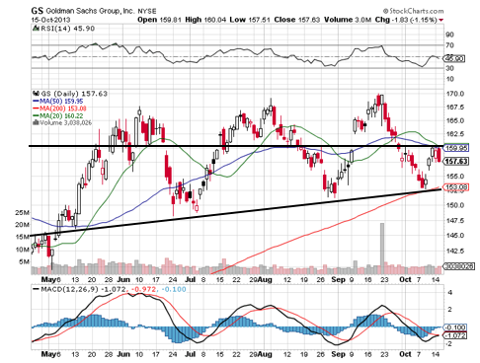Click the 170.0 price axis label
Screen dimensions: 480x363
(455, 94)
